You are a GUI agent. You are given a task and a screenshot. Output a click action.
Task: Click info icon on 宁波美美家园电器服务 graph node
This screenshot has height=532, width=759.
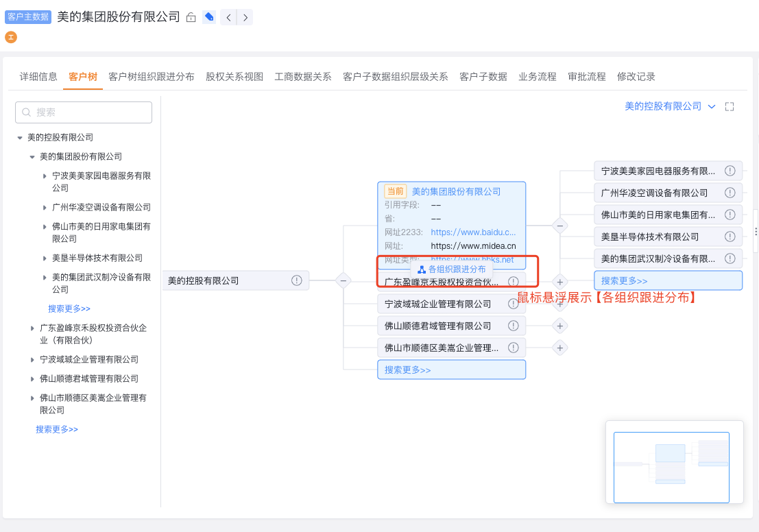(x=730, y=171)
